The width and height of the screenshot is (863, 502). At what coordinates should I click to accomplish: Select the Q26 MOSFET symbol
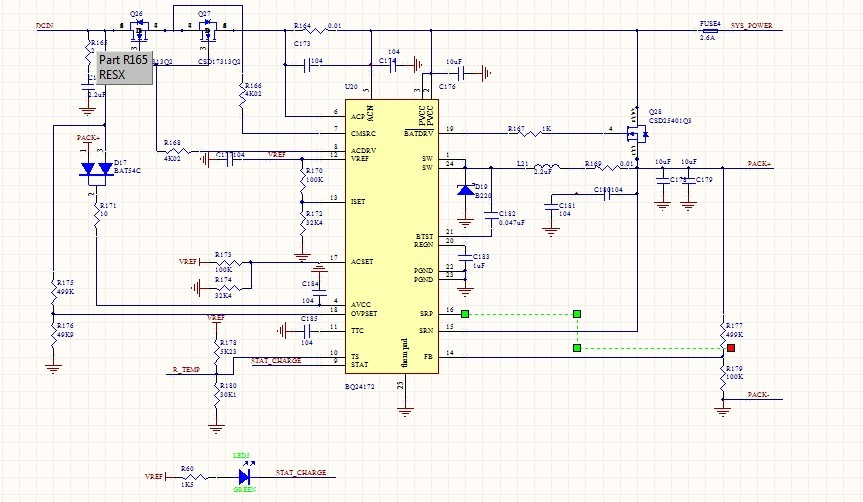(139, 30)
